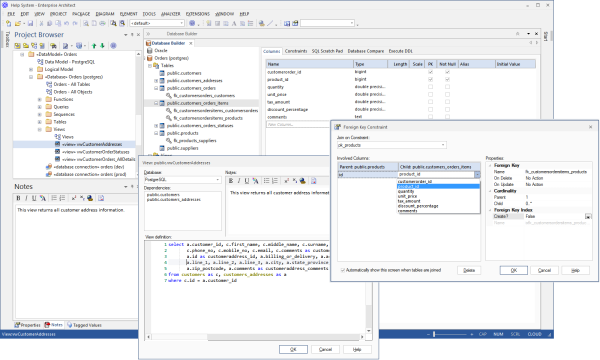Click the pin icon of Project Browser panel
This screenshot has height=360, width=600.
(132, 35)
